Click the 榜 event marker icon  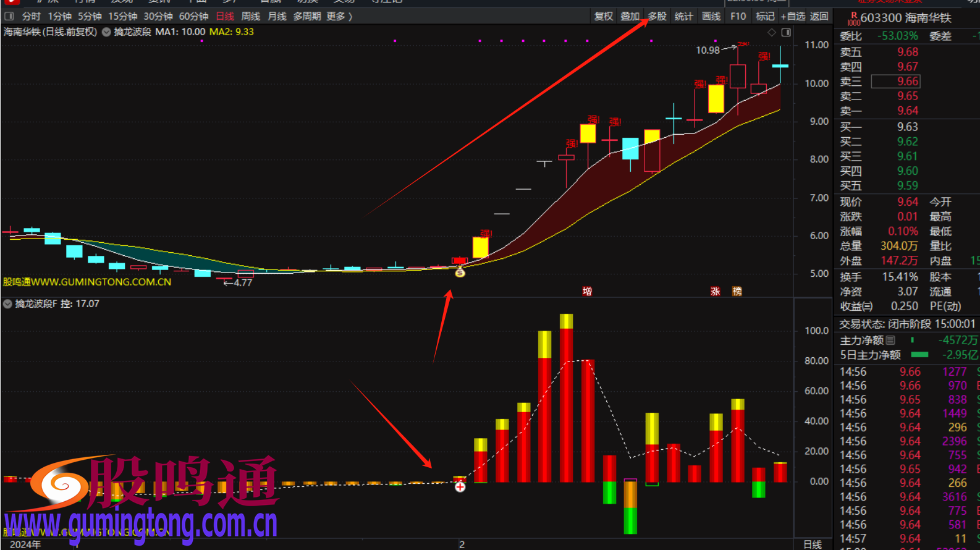point(737,291)
